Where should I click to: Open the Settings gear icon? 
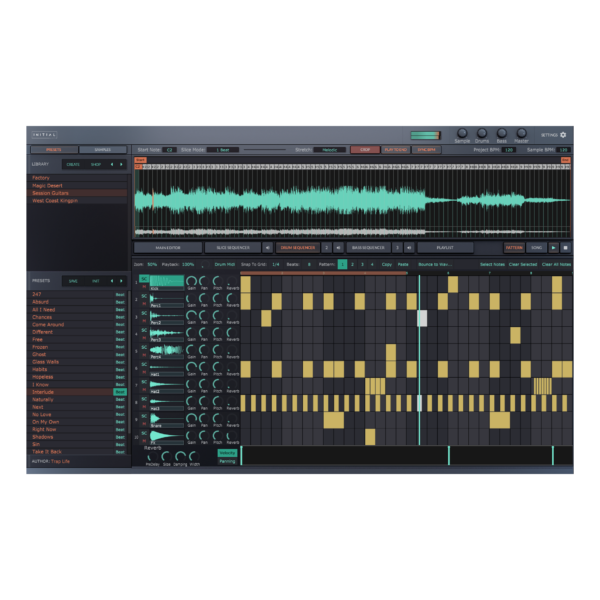pos(563,135)
